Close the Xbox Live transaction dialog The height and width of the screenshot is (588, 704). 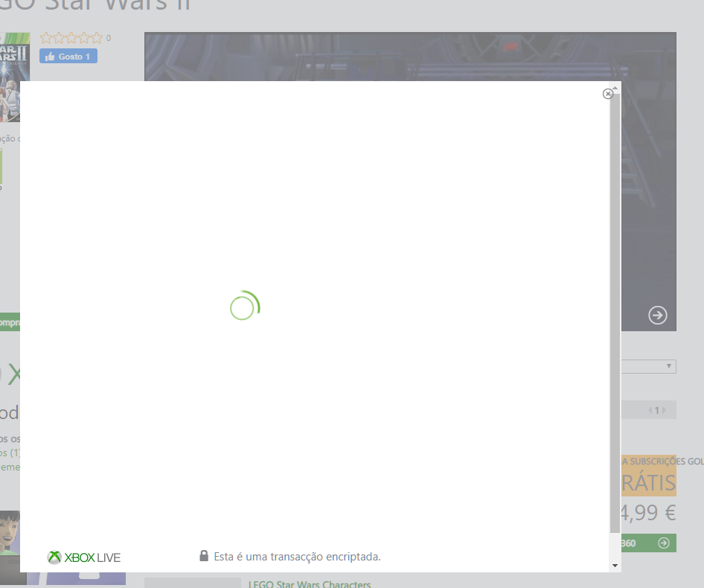[608, 94]
